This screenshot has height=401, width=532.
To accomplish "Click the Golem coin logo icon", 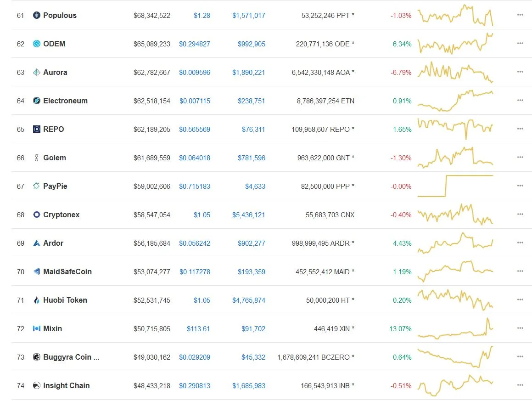I will (x=37, y=158).
